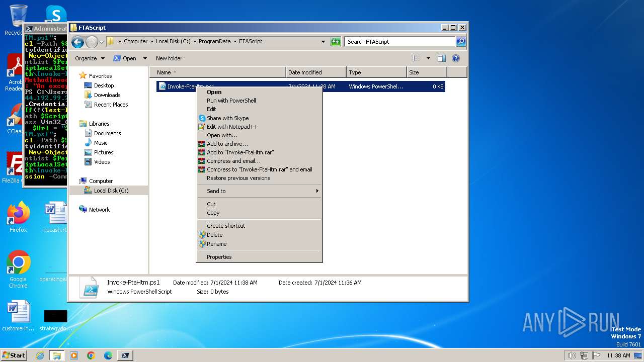Expand breadcrumb arrow after Local Disk (C:)
The height and width of the screenshot is (362, 644).
(195, 42)
